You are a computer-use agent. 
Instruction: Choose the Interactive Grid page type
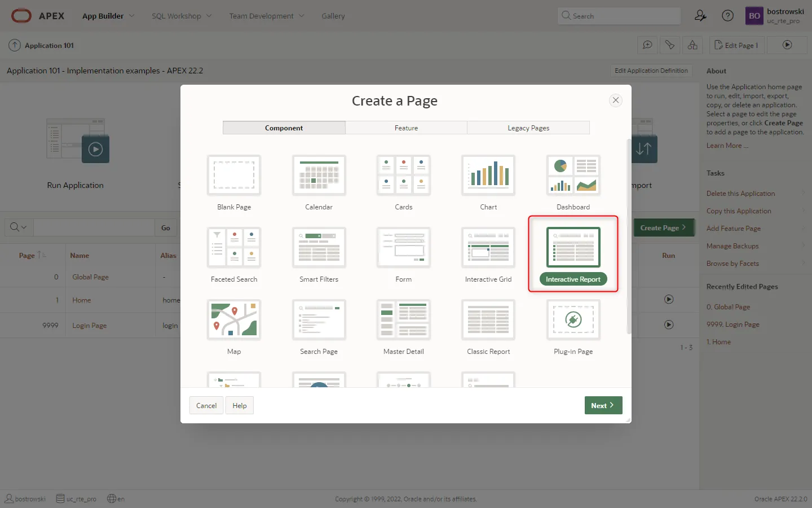488,248
